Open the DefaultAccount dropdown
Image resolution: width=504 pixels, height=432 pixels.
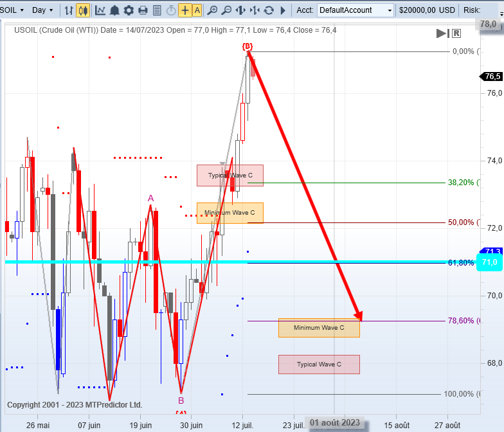tap(355, 10)
